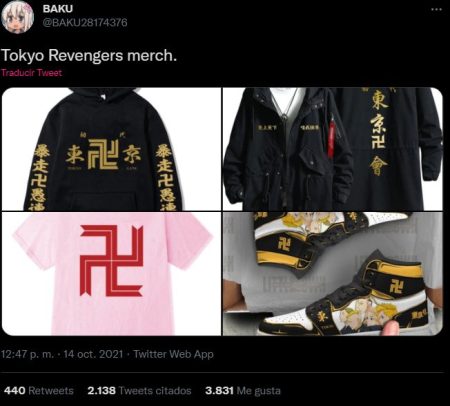Image resolution: width=450 pixels, height=406 pixels.
Task: Open the @BAKU28174376 handle link
Action: (x=85, y=22)
